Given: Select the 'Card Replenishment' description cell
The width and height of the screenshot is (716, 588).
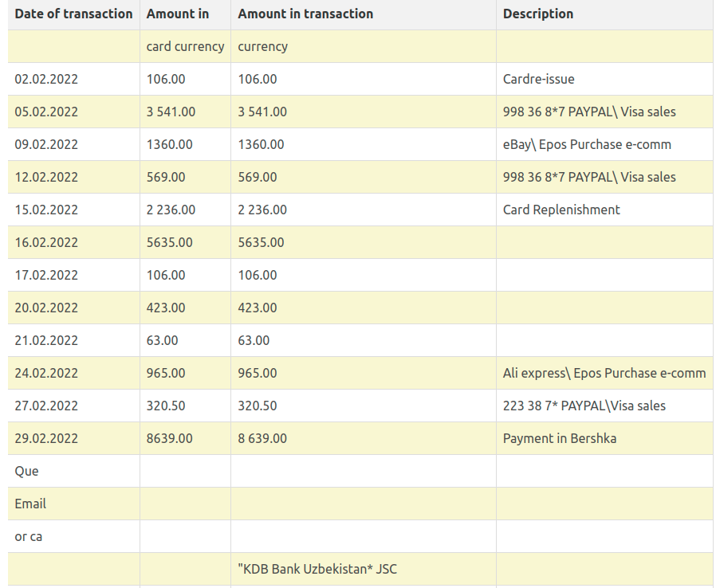Looking at the screenshot, I should pos(561,210).
